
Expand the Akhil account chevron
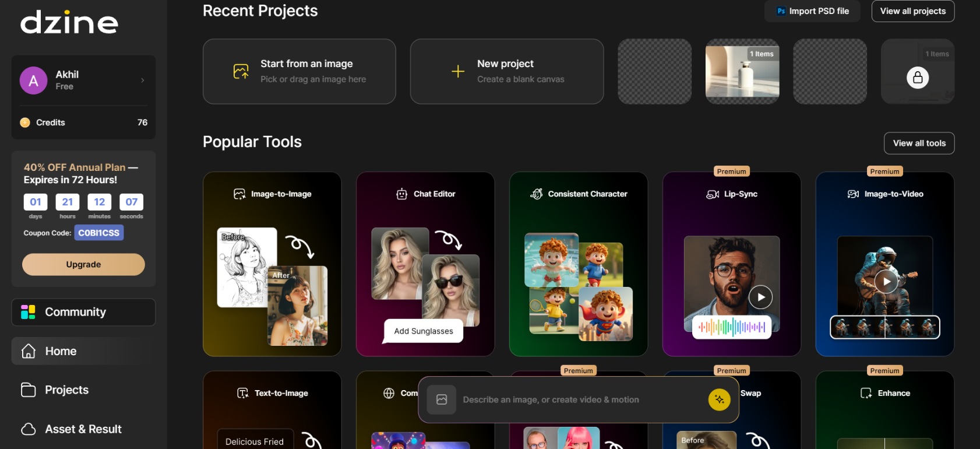[143, 80]
